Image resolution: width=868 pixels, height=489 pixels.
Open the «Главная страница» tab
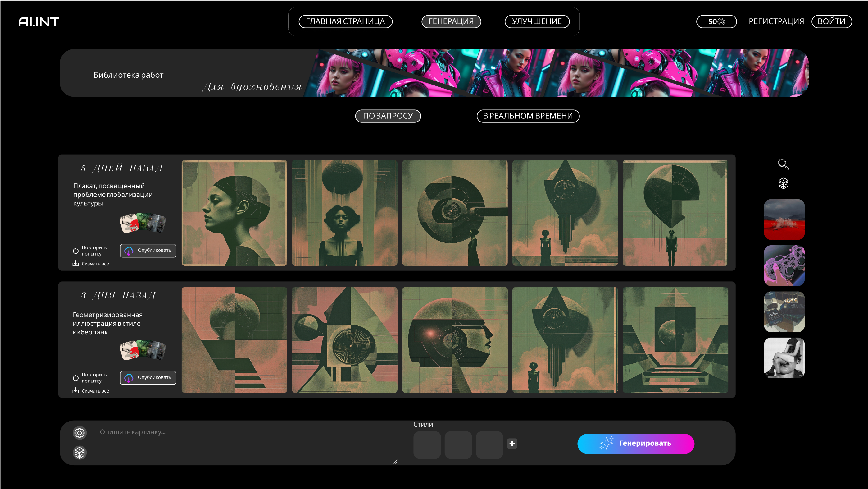coord(345,21)
